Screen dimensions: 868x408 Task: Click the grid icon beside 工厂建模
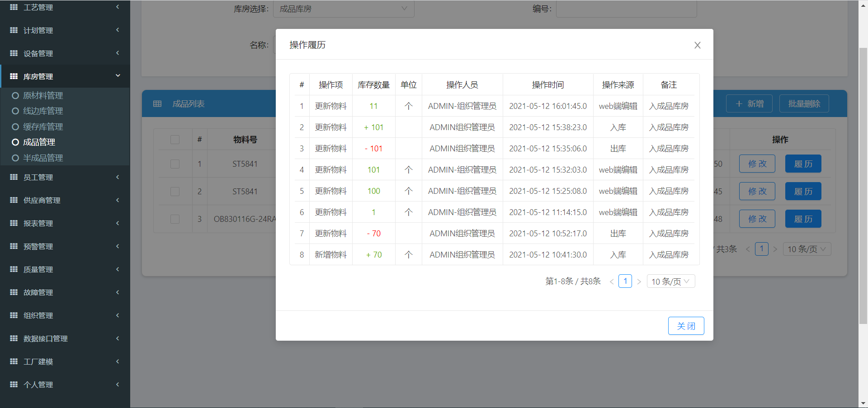[14, 361]
